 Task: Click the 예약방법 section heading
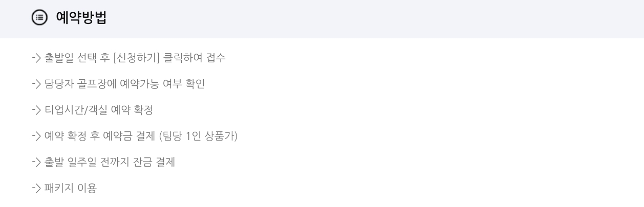(x=81, y=18)
